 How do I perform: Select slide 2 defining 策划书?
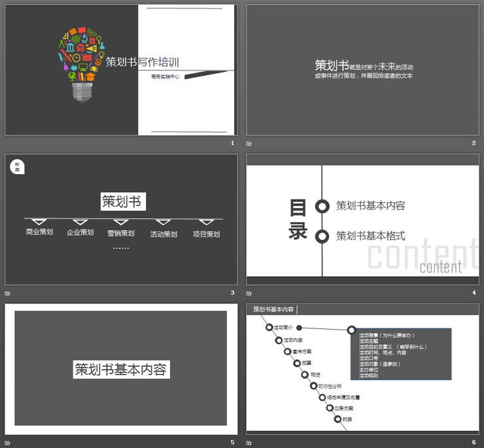tap(362, 70)
